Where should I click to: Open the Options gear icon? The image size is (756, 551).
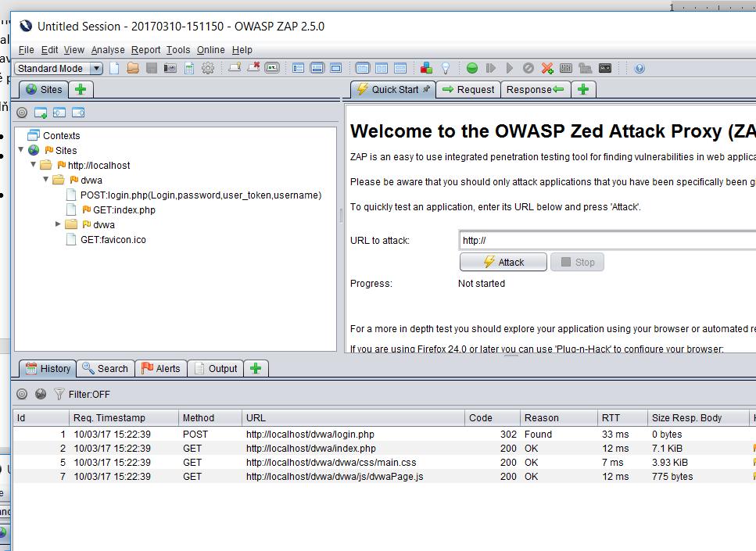pyautogui.click(x=208, y=68)
